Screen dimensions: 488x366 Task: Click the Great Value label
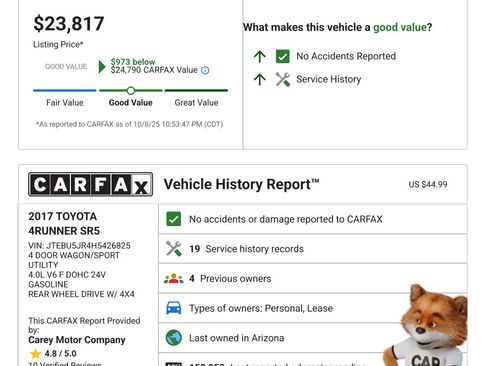pyautogui.click(x=196, y=103)
